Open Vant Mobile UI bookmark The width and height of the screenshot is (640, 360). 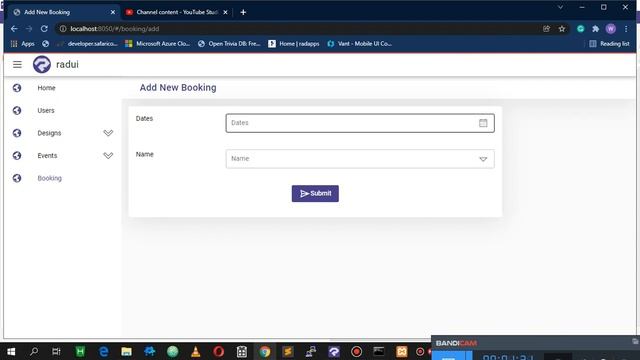(x=360, y=44)
